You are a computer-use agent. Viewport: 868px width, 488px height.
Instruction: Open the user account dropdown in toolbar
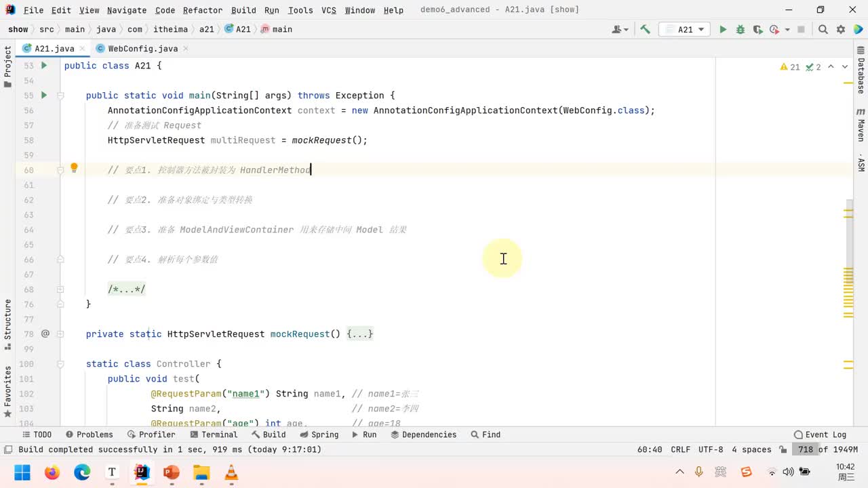[620, 29]
